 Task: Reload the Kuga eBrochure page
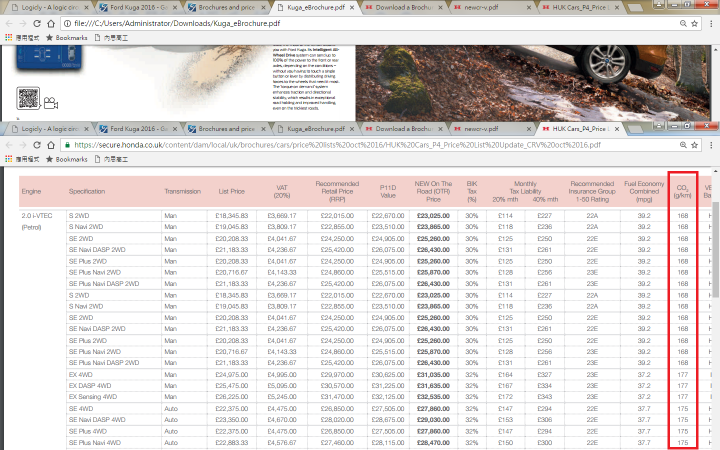37,23
